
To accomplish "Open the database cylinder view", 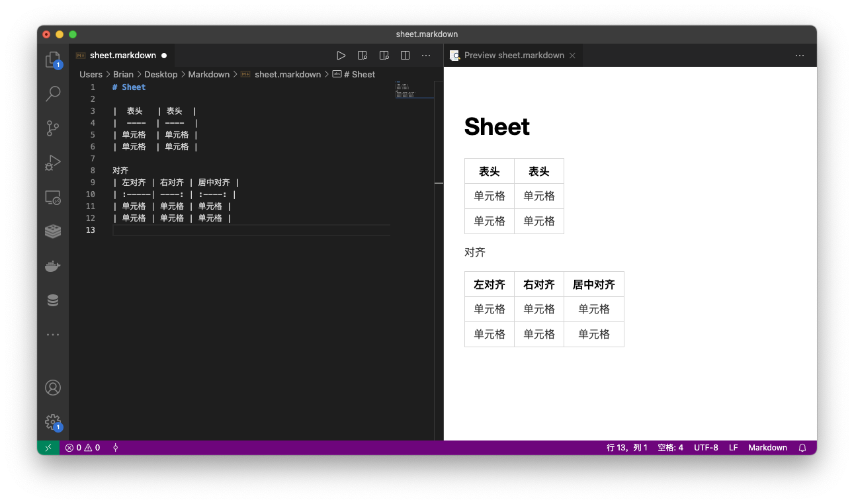I will [53, 300].
